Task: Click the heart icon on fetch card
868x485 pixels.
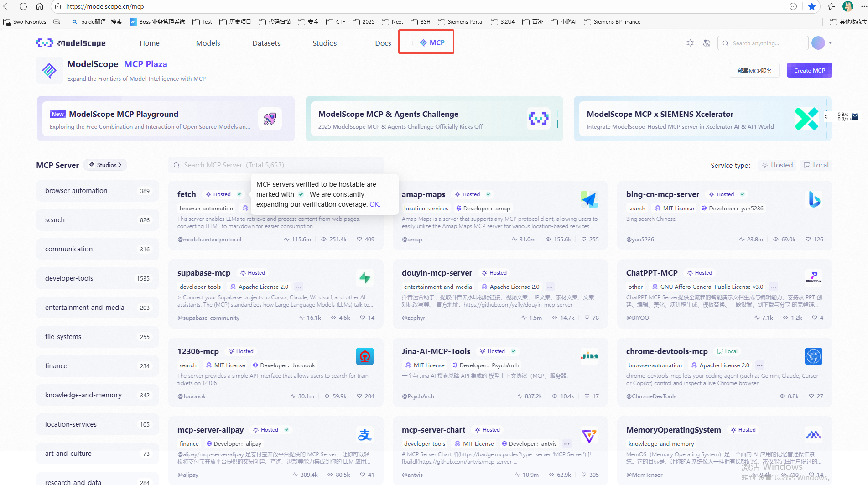Action: [359, 239]
